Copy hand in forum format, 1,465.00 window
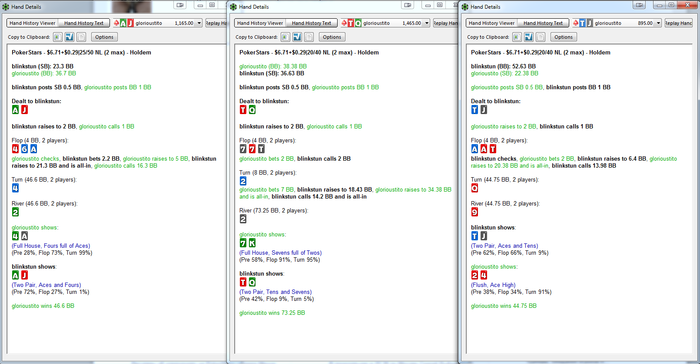The height and width of the screenshot is (364, 700). (297, 37)
